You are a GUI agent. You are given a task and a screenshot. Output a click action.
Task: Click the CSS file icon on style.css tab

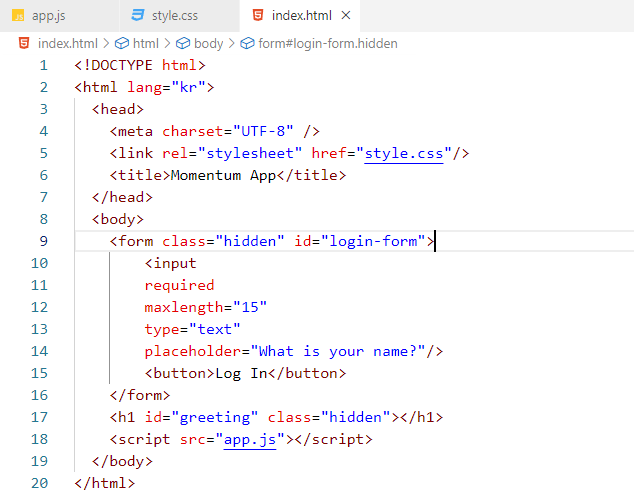click(x=138, y=15)
